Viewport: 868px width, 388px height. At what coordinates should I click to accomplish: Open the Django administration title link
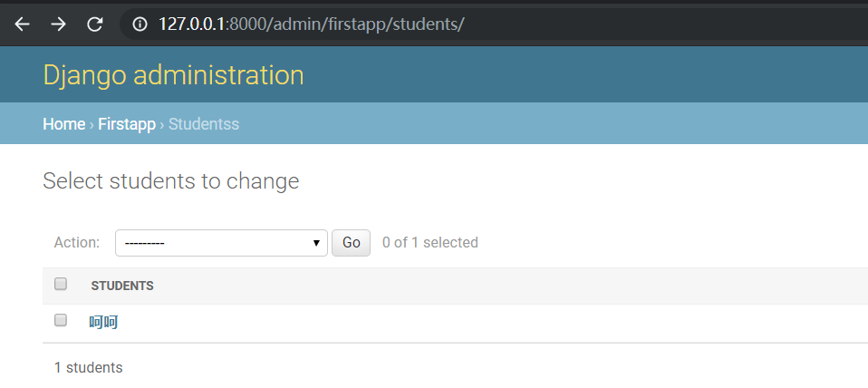tap(173, 74)
